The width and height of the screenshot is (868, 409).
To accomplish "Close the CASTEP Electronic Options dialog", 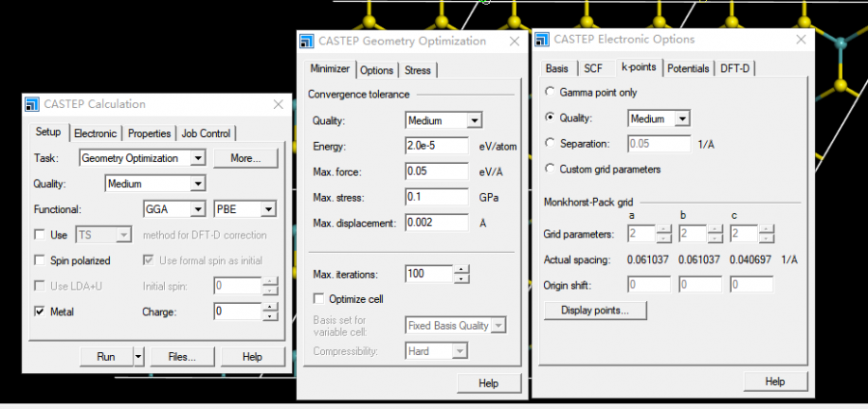I will point(798,40).
